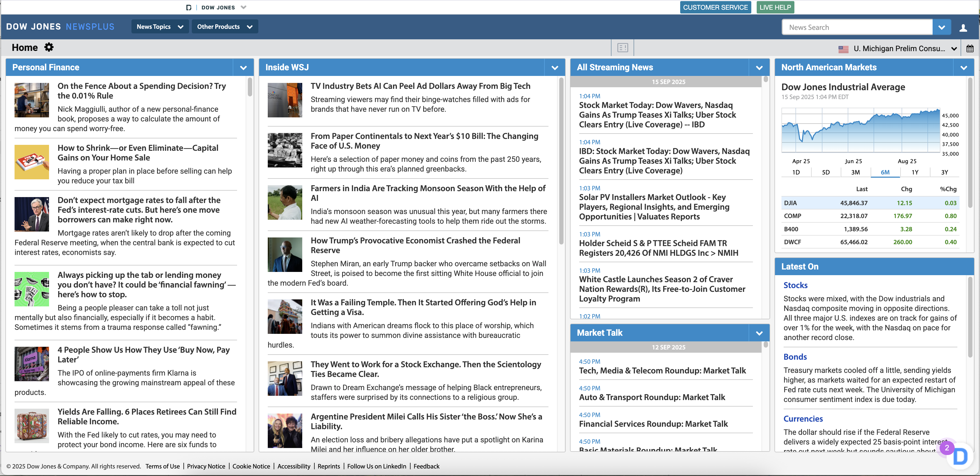Image resolution: width=980 pixels, height=476 pixels.
Task: Select the 6M chart range tab
Action: click(x=885, y=172)
